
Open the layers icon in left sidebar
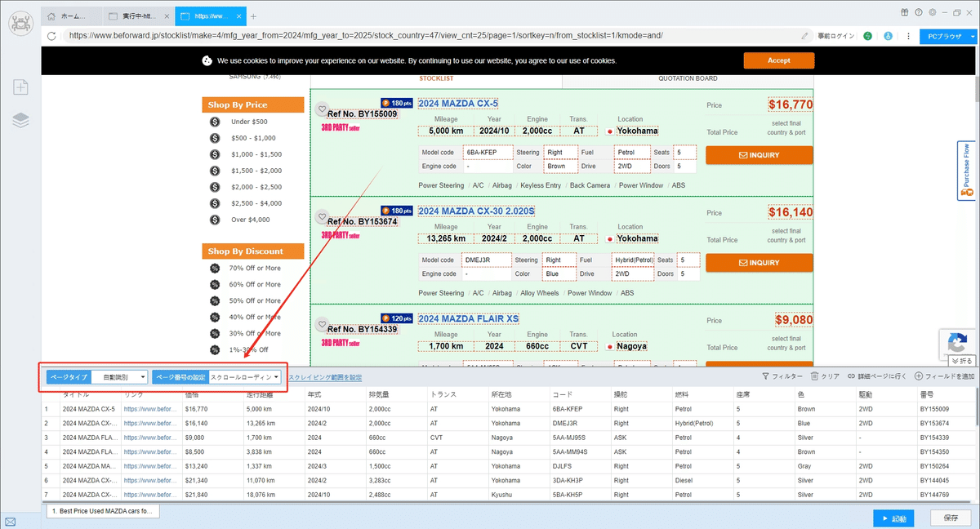pyautogui.click(x=20, y=120)
